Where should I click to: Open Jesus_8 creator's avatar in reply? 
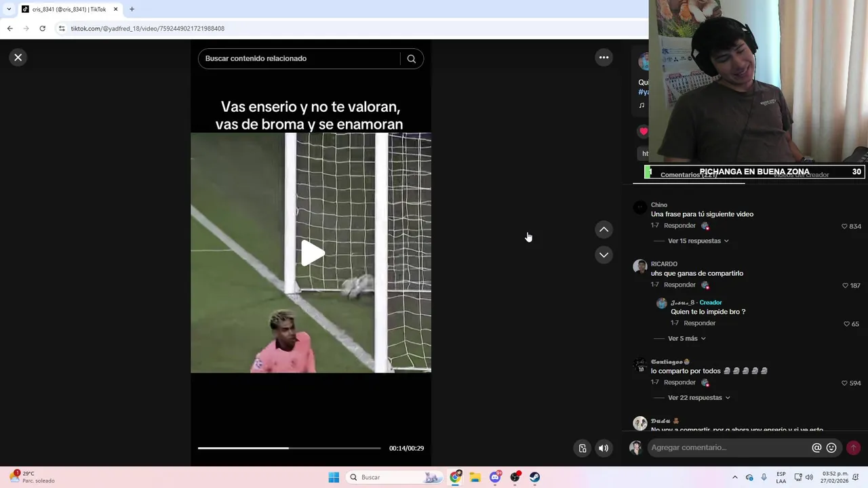(662, 304)
